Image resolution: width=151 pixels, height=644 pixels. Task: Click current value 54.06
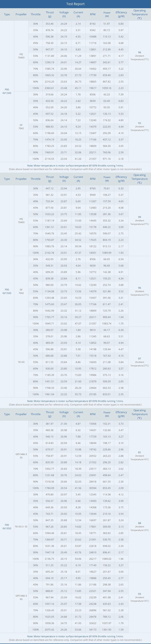click(78, 559)
